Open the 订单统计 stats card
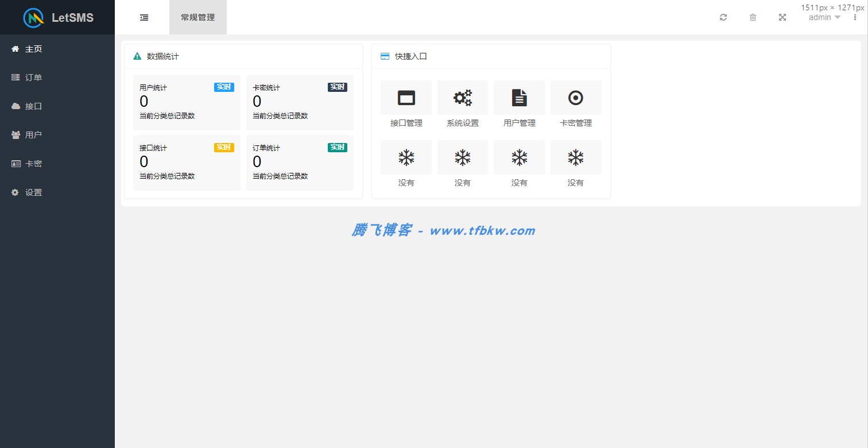 (300, 163)
